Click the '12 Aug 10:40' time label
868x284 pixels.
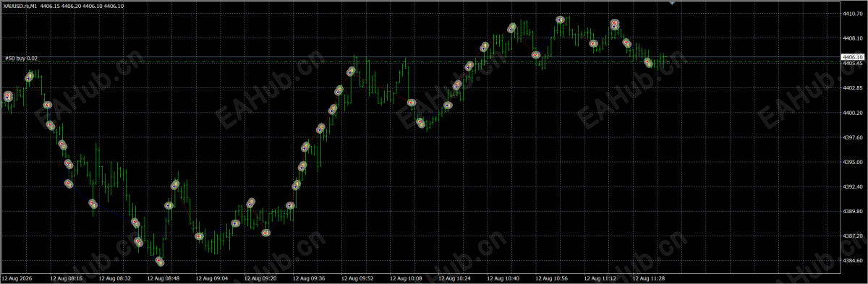point(503,277)
